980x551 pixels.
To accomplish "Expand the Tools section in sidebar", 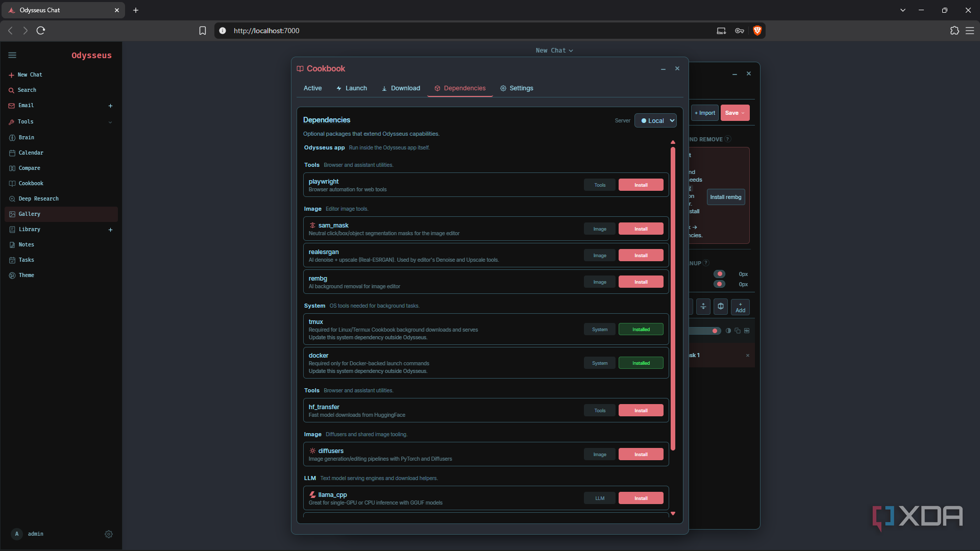I will click(x=61, y=122).
